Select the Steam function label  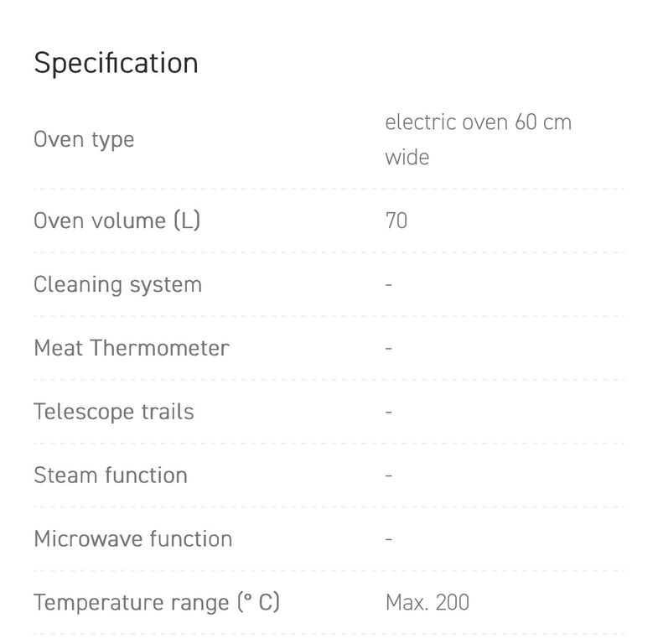pyautogui.click(x=111, y=475)
